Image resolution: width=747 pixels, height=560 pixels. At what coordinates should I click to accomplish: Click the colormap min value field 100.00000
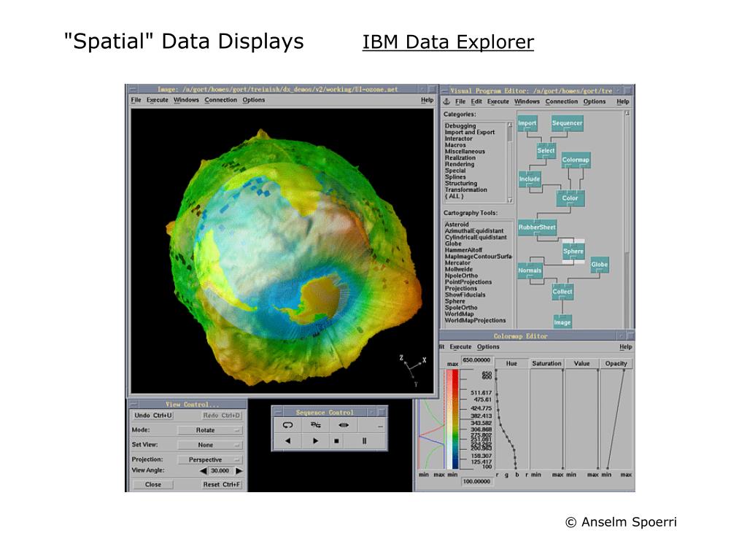(476, 481)
